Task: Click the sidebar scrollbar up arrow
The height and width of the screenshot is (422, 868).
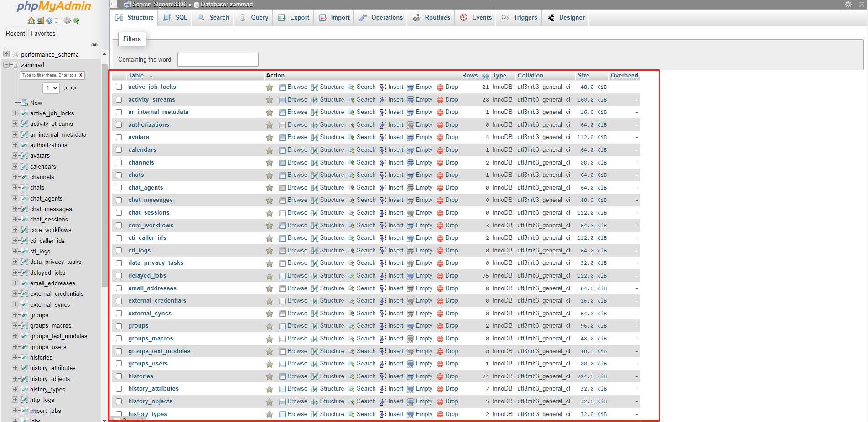Action: coord(105,54)
